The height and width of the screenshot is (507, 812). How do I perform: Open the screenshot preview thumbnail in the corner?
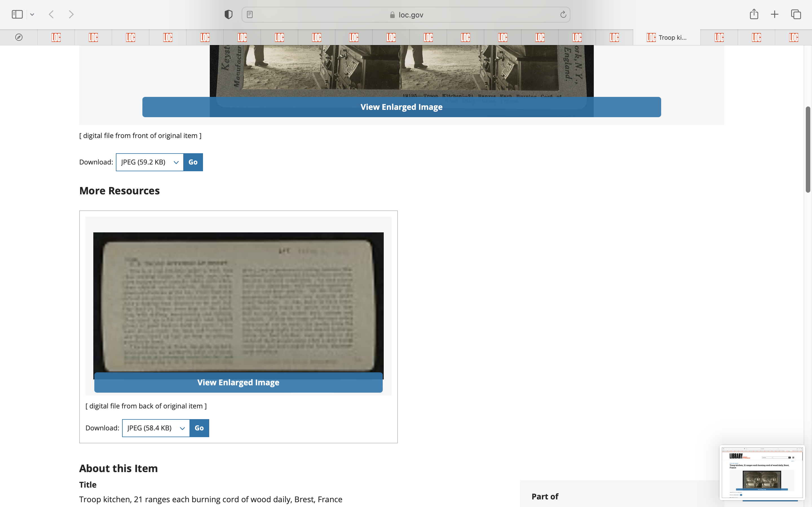pos(762,472)
